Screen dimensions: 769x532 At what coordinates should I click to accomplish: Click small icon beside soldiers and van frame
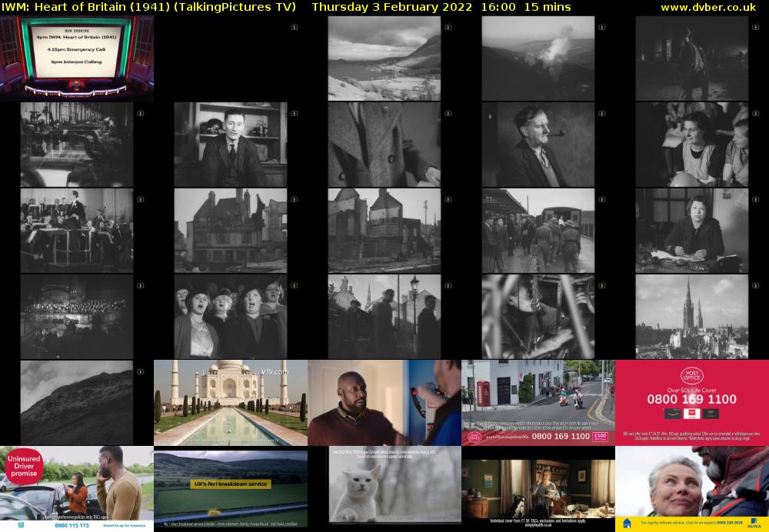[602, 200]
